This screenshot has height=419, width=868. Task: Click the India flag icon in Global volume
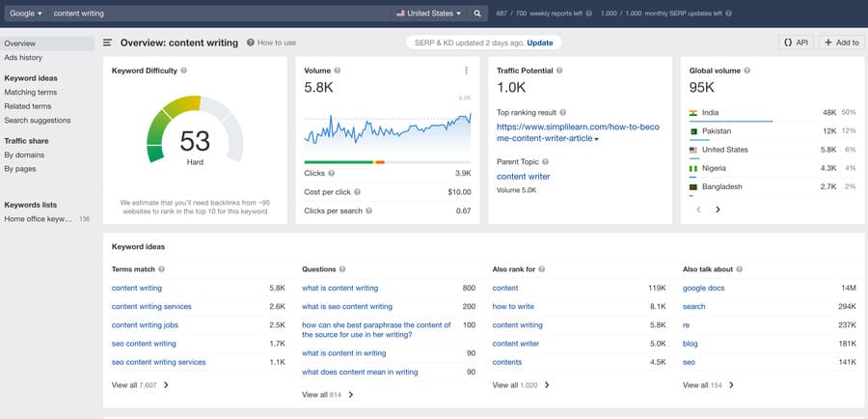point(693,113)
